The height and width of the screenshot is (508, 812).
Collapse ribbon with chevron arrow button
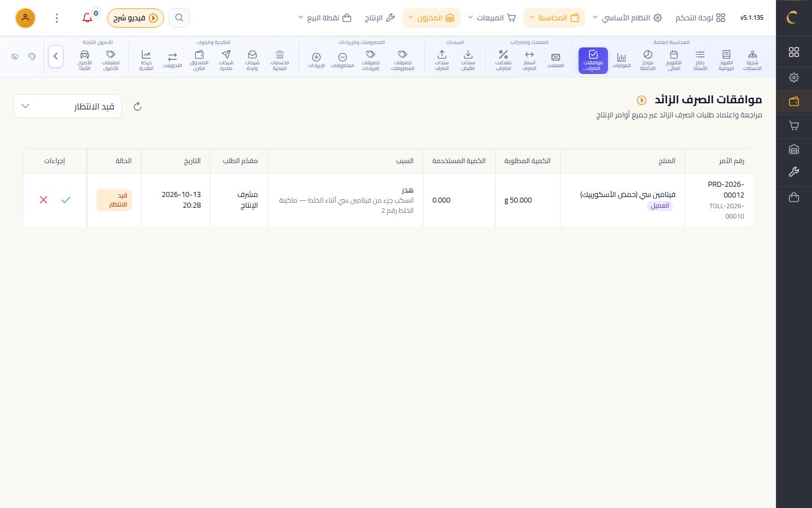[56, 56]
